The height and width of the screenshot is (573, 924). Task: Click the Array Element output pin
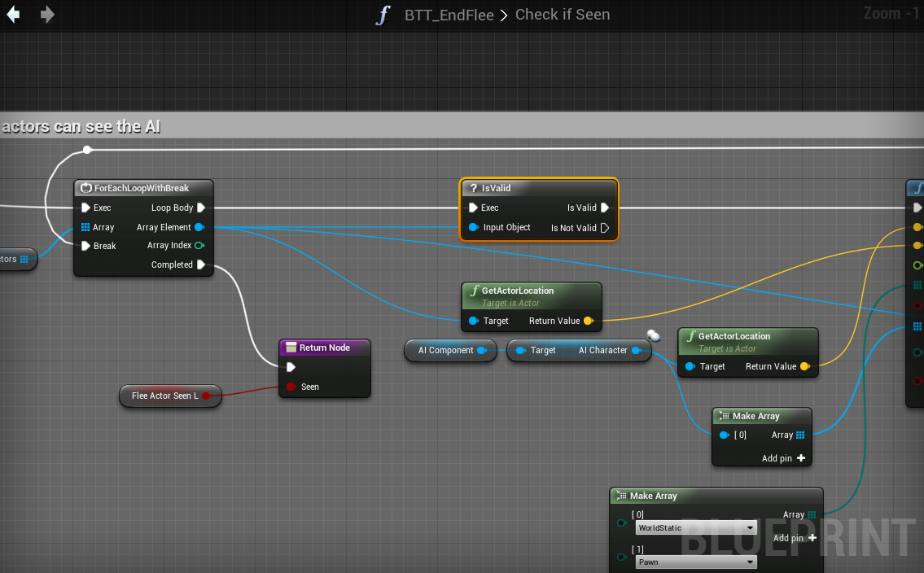[199, 228]
